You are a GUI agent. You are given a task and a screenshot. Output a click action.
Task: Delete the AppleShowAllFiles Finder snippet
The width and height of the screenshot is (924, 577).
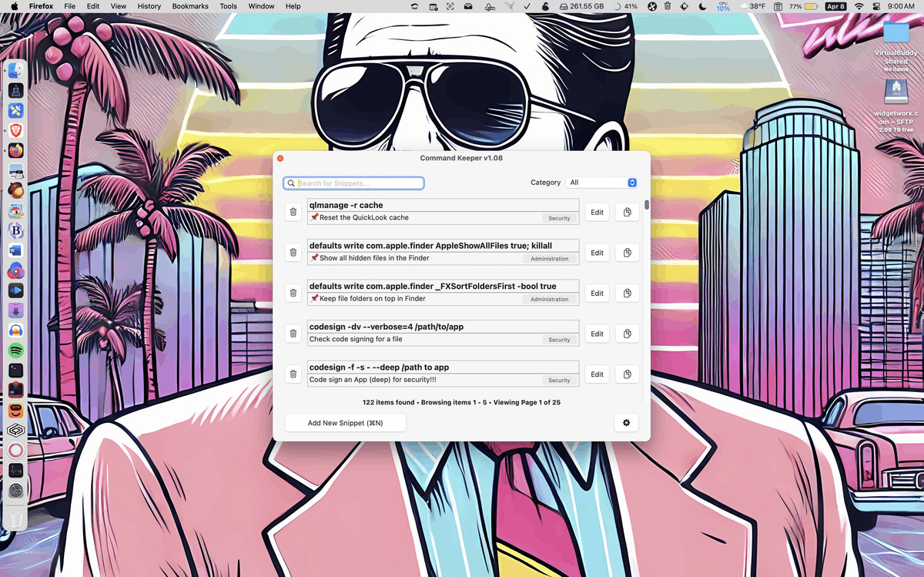[293, 253]
